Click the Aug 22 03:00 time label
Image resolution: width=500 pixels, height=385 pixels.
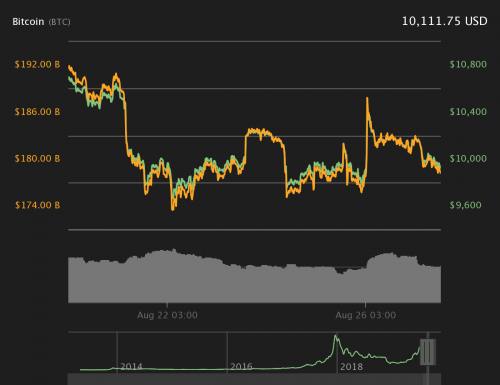point(167,315)
